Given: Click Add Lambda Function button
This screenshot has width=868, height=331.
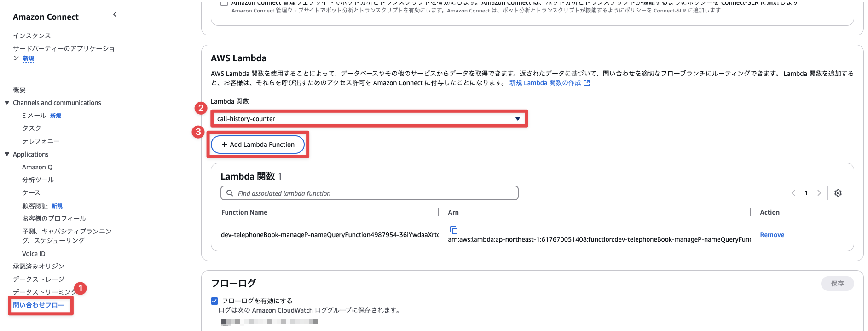Looking at the screenshot, I should pos(258,145).
